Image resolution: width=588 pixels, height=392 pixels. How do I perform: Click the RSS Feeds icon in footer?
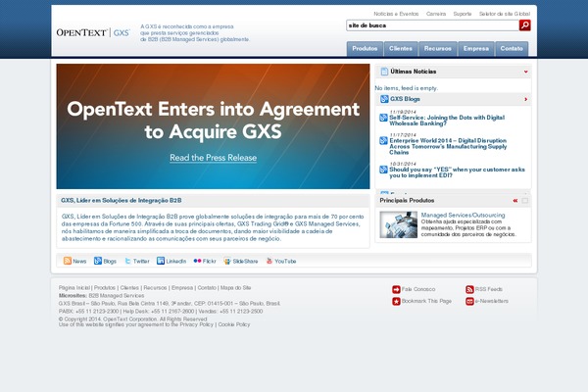tap(469, 289)
